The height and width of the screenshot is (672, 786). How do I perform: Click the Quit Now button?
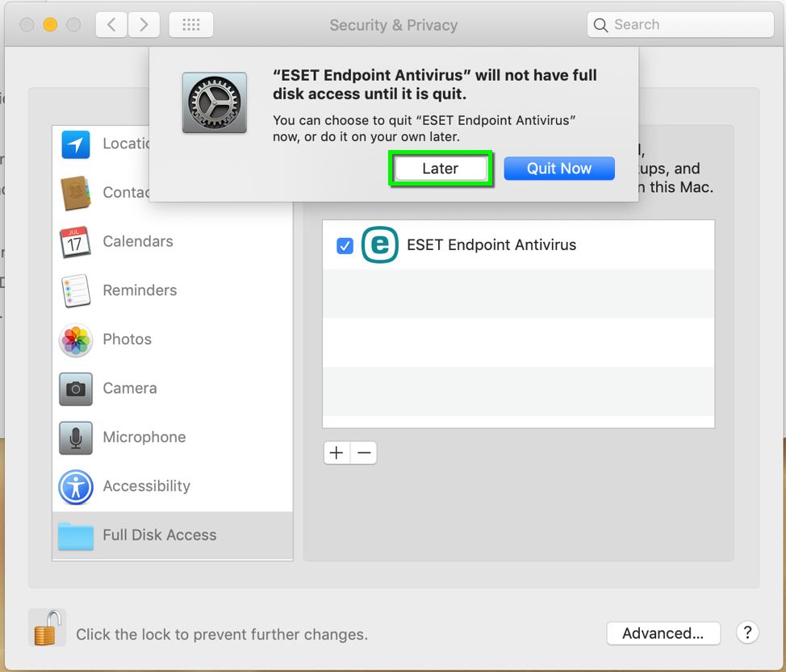(x=559, y=169)
